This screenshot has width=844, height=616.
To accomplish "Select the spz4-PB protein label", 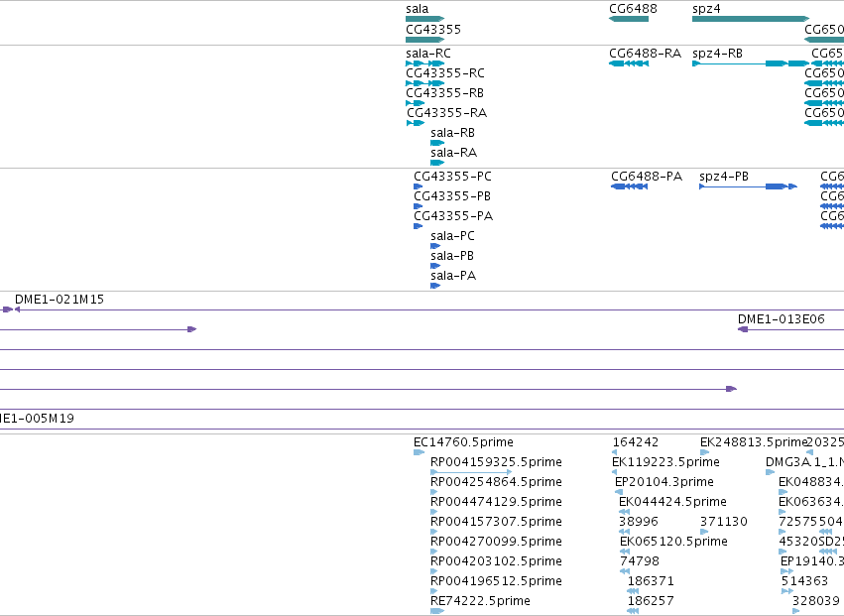I will tap(724, 177).
